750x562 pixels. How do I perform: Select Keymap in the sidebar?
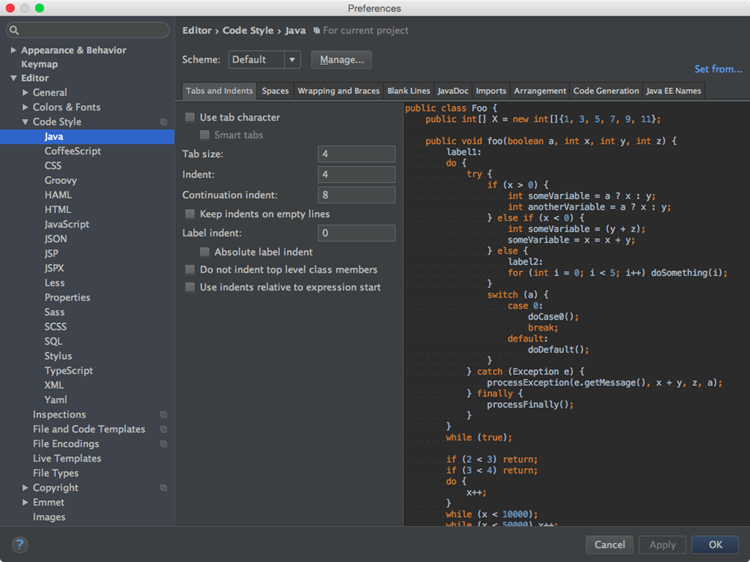pyautogui.click(x=39, y=64)
